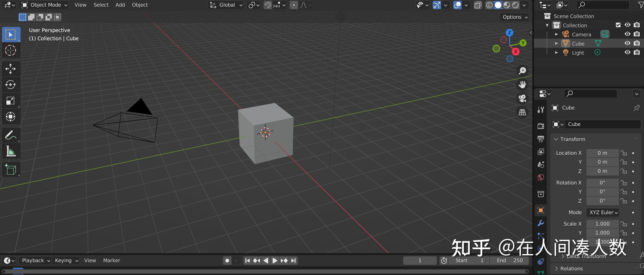Open the World Properties tab
This screenshot has width=644, height=275.
(x=541, y=177)
